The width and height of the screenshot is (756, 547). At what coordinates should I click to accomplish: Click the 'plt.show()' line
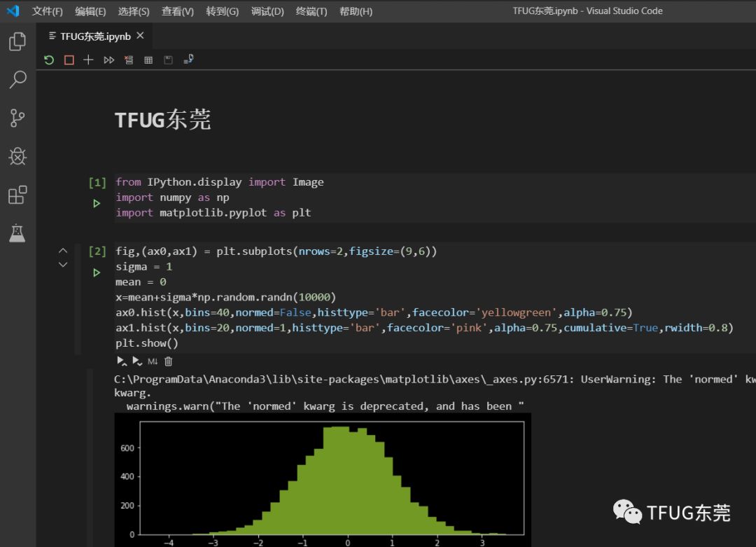point(147,343)
